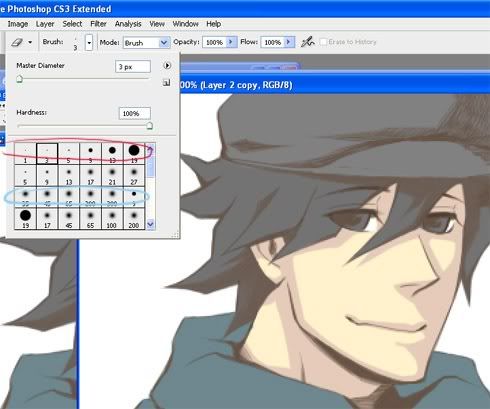The width and height of the screenshot is (490, 409).
Task: Select soft 17 brush beside the hard 19
Action: coord(47,219)
